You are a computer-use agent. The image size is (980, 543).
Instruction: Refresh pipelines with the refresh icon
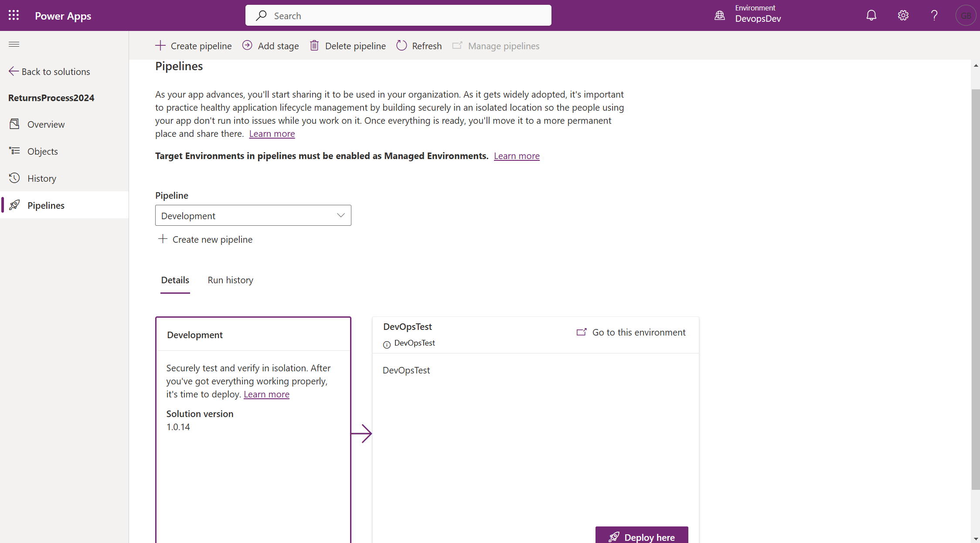(402, 45)
